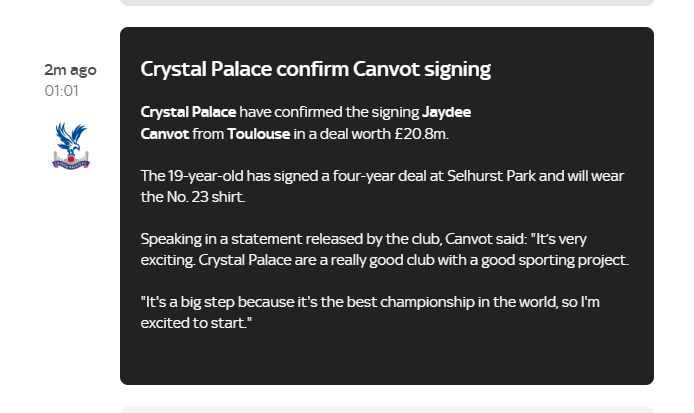The height and width of the screenshot is (413, 694).
Task: Open the bold 'Toulouse' club link
Action: pos(258,134)
